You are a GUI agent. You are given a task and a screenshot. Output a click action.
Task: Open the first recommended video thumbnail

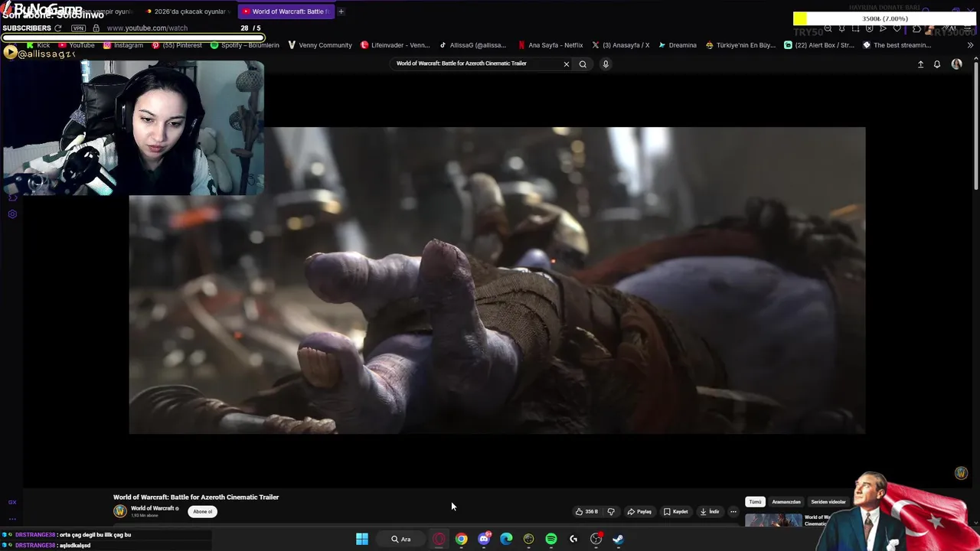coord(773,521)
